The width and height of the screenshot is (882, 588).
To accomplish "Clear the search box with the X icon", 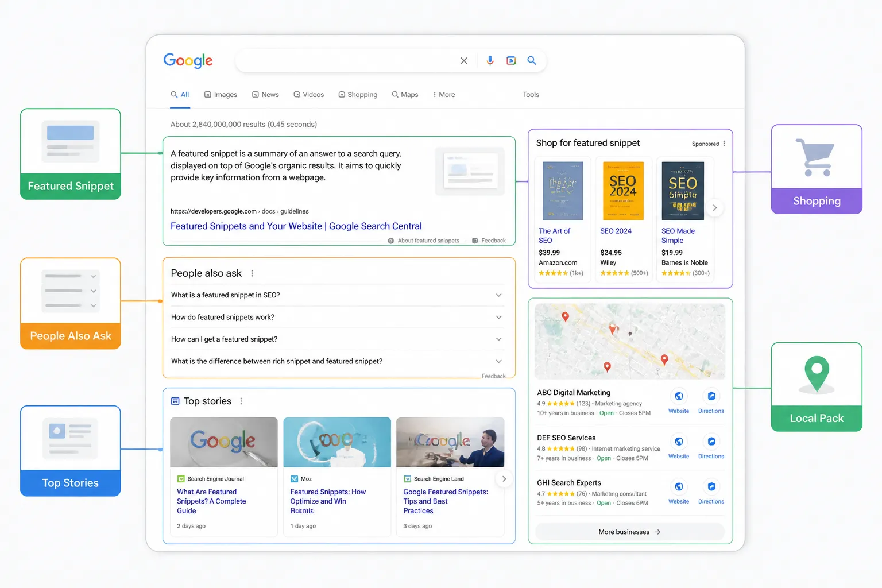I will pyautogui.click(x=464, y=61).
